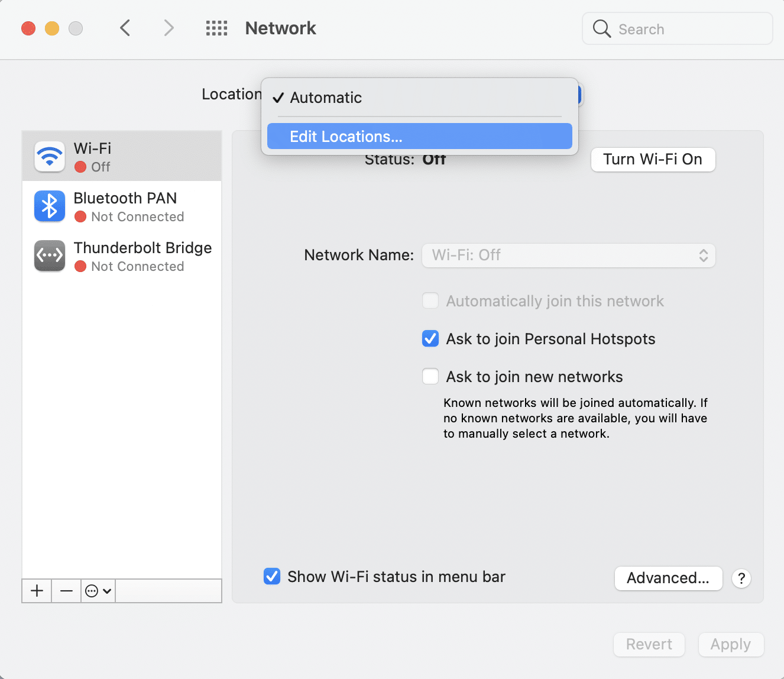
Task: Uncheck Show Wi-Fi status in menu bar
Action: coord(271,576)
